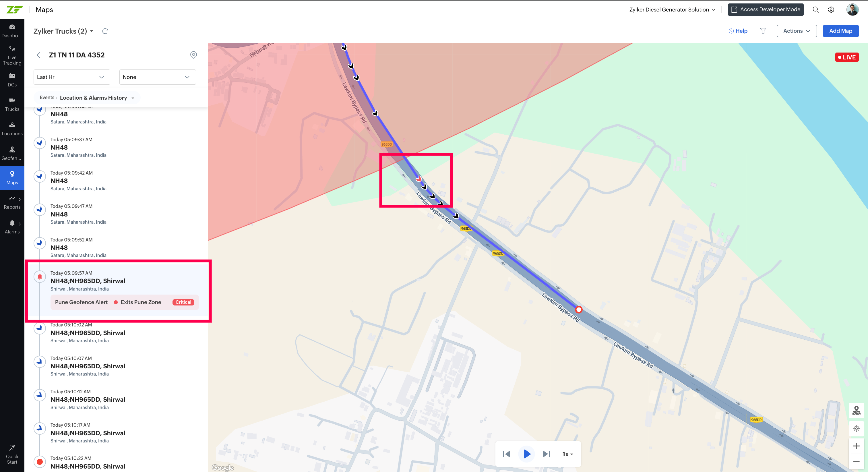Open Geofences in the sidebar
The height and width of the screenshot is (472, 868).
tap(12, 153)
